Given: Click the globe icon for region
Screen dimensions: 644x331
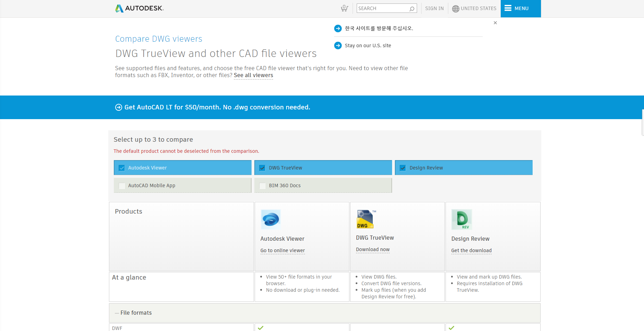Looking at the screenshot, I should pos(456,9).
